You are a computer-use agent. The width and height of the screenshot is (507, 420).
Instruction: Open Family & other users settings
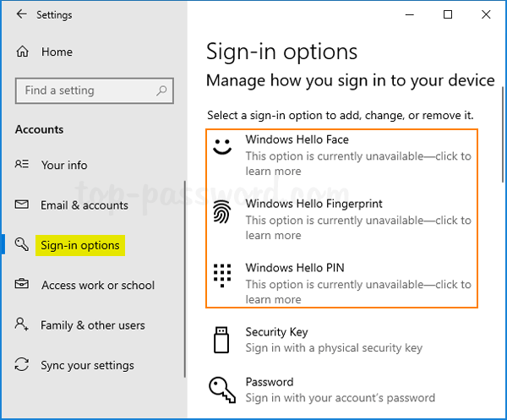pyautogui.click(x=93, y=325)
